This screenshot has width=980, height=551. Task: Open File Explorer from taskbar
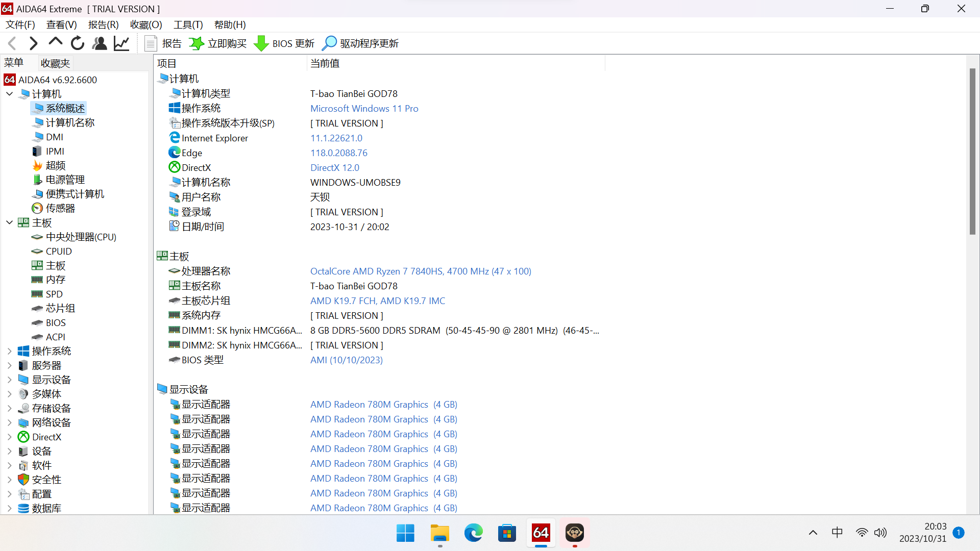[x=439, y=533]
